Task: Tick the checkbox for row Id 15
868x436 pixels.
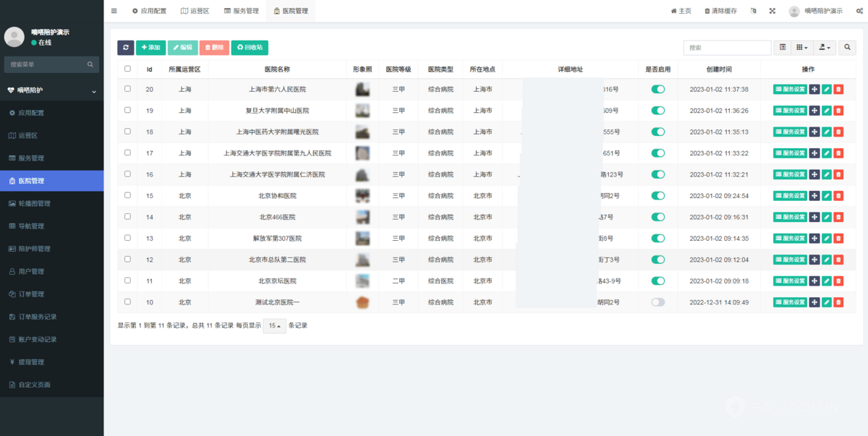Action: coord(127,195)
